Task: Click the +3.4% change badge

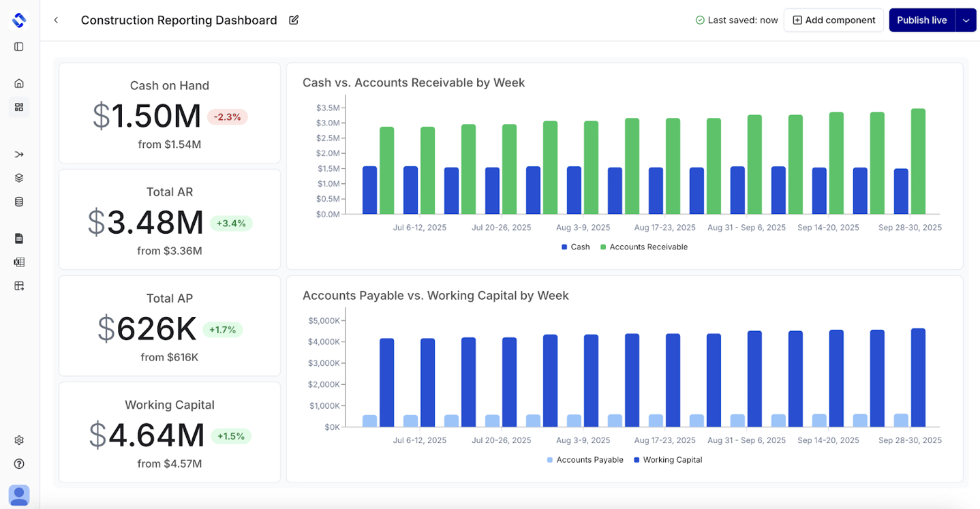Action: (231, 223)
